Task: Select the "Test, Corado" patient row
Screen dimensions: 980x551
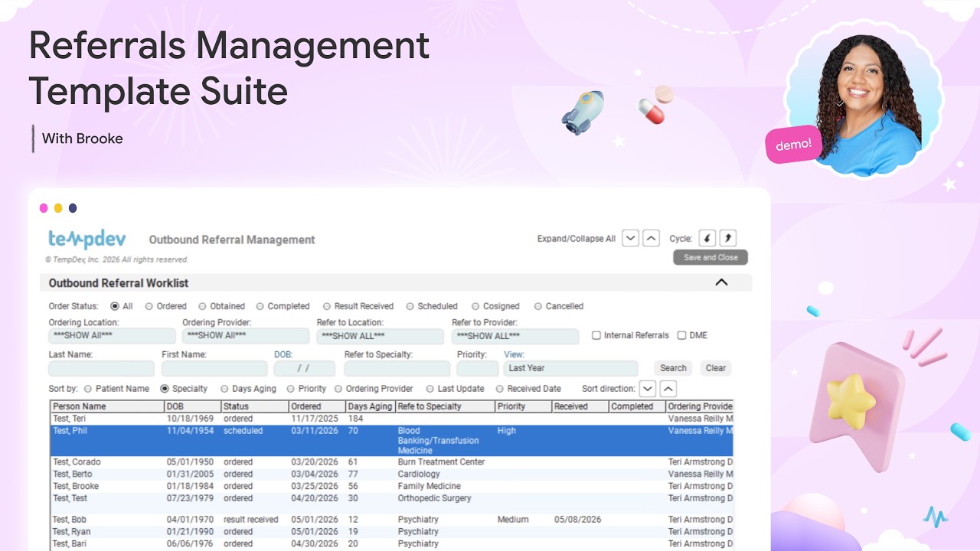Action: point(392,462)
